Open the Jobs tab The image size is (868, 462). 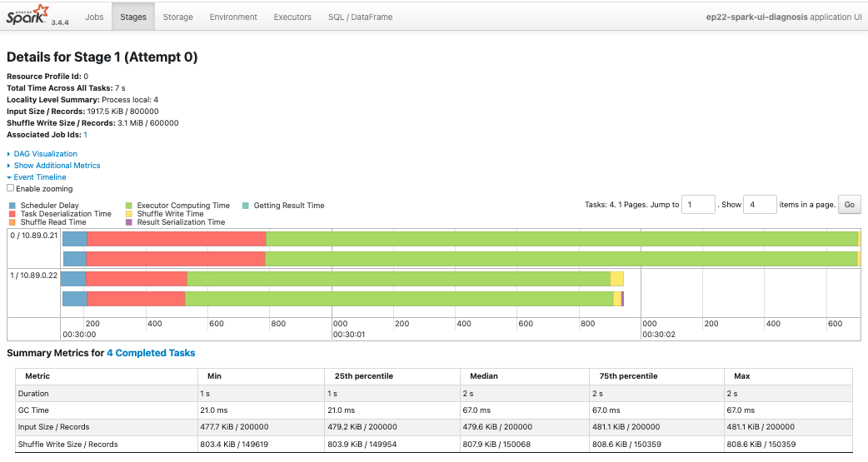pos(94,17)
